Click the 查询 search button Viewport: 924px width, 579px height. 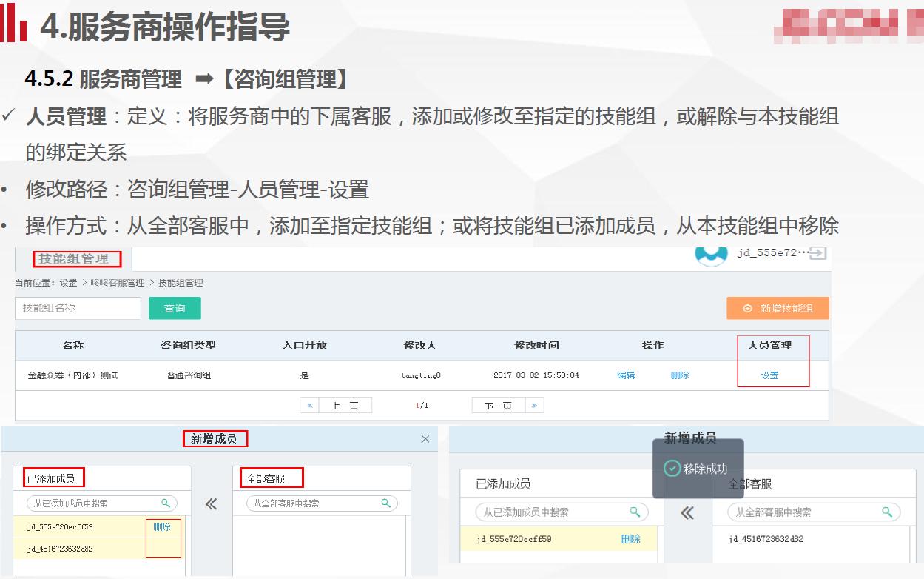[175, 309]
